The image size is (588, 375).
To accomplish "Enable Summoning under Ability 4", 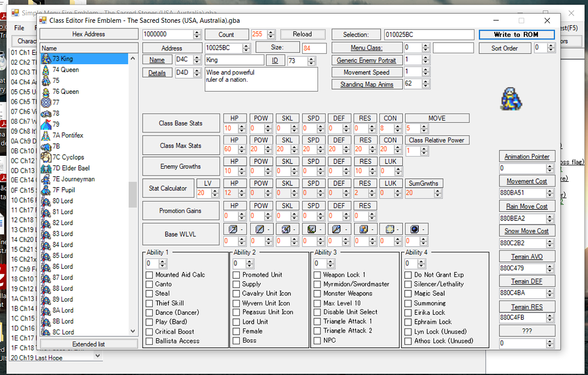I will 407,303.
